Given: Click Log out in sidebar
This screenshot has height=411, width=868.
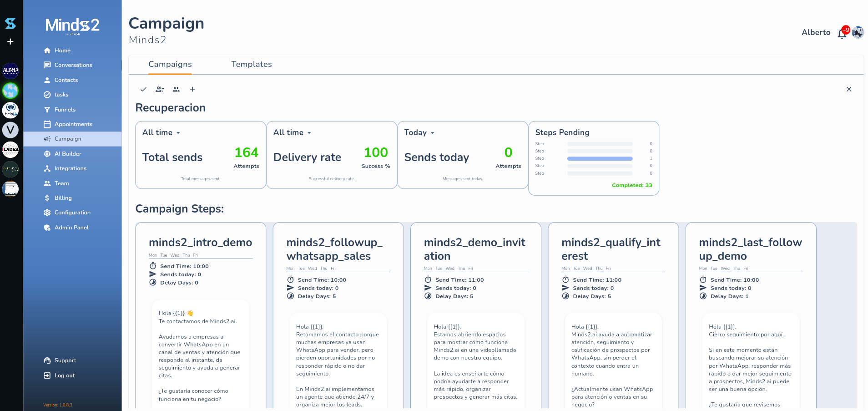Looking at the screenshot, I should coord(72,375).
